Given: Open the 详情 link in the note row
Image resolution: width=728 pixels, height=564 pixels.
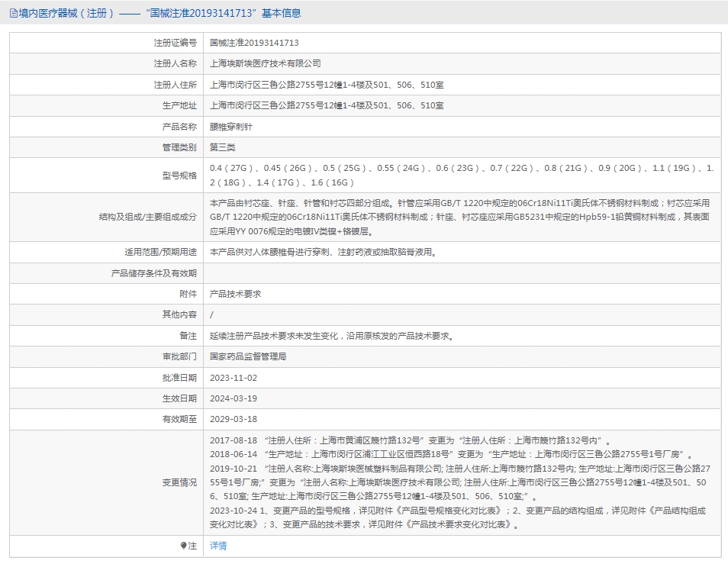Looking at the screenshot, I should (218, 546).
